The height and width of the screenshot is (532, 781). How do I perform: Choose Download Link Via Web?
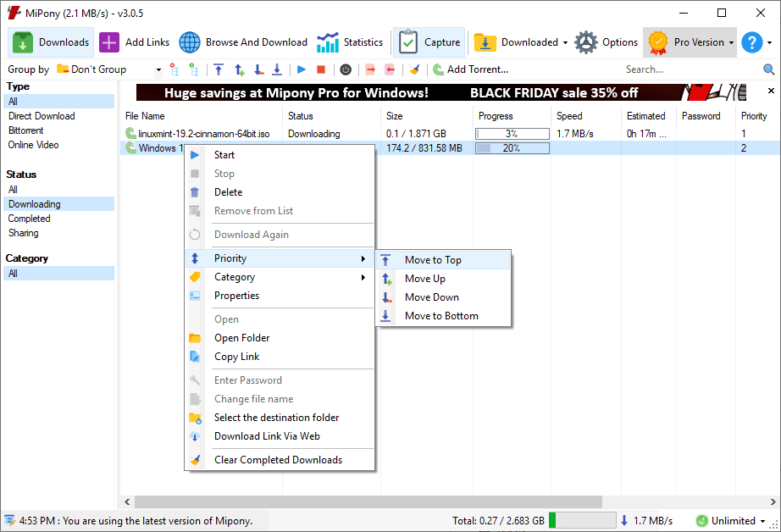[280, 436]
